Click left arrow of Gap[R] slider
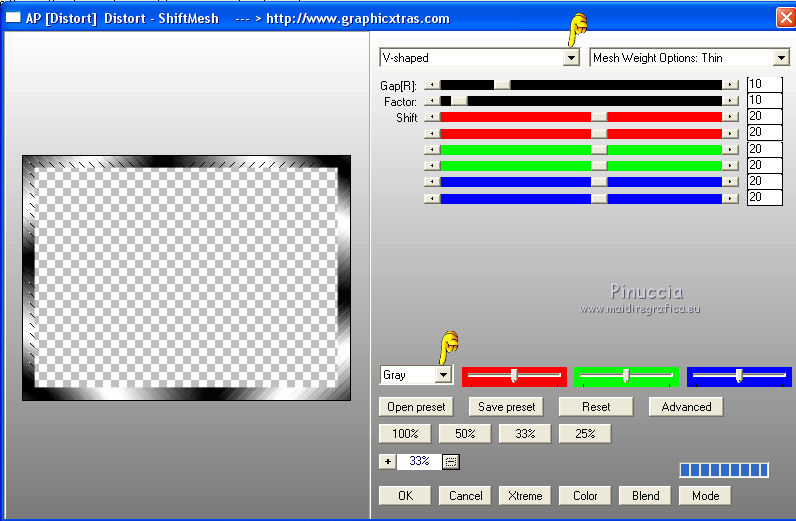The image size is (796, 521). (432, 85)
